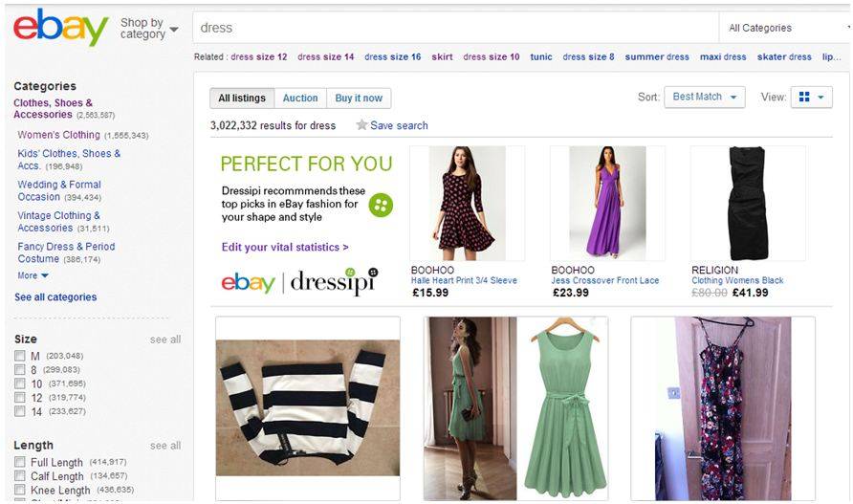
Task: Open the floral strappy dress listing
Action: (x=723, y=408)
